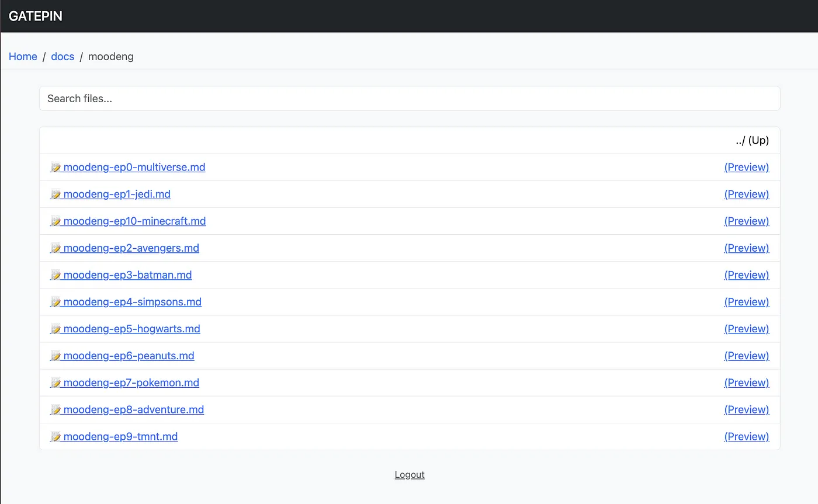The width and height of the screenshot is (818, 504).
Task: Open moodeng-ep9-tmnt.md file
Action: point(120,436)
